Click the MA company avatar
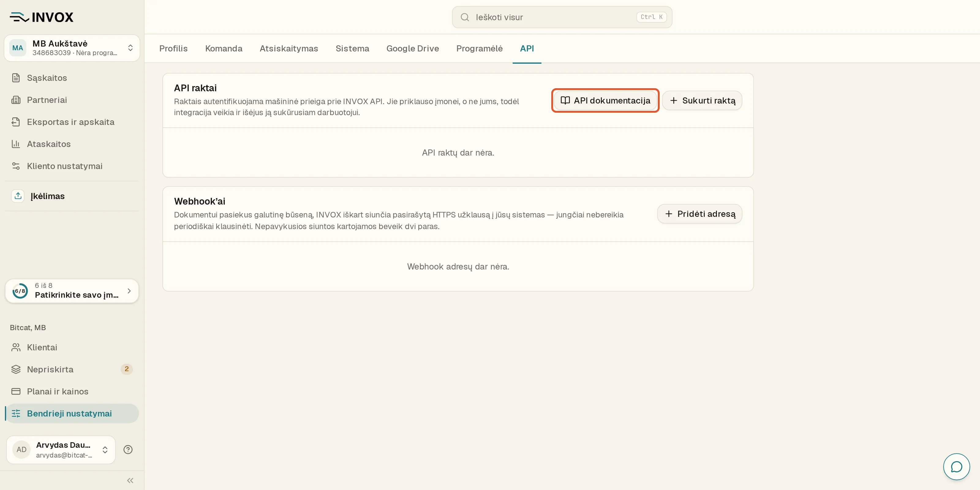Viewport: 980px width, 490px height. [17, 48]
